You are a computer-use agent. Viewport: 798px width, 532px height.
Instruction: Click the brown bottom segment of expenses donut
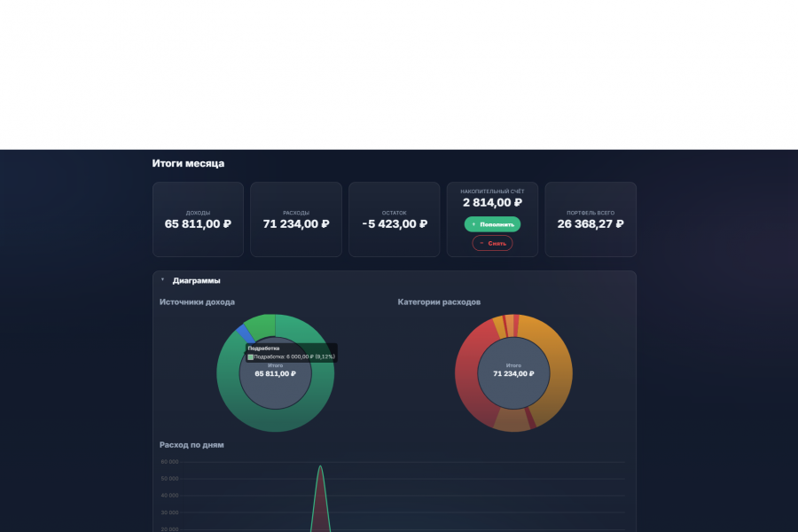tap(513, 420)
